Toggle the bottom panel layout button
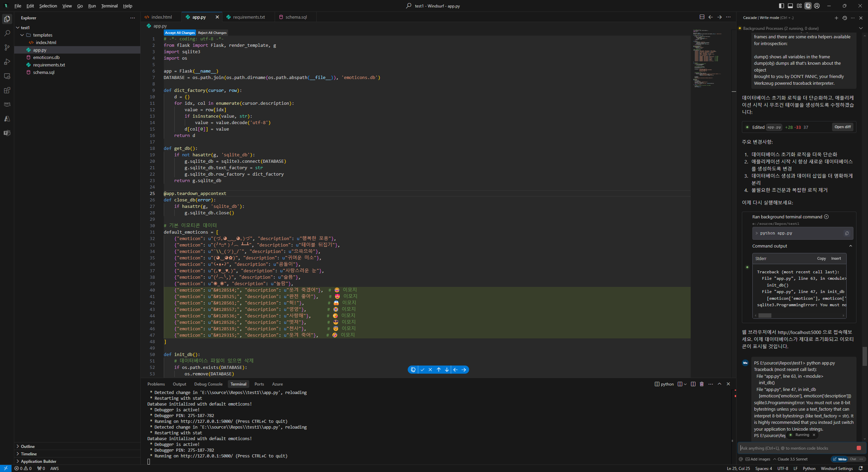This screenshot has width=868, height=472. [x=790, y=6]
